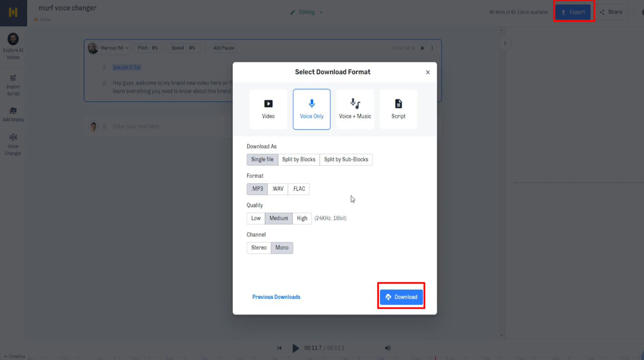The image size is (644, 360).
Task: Expand the Timeline panel
Action: click(13, 356)
